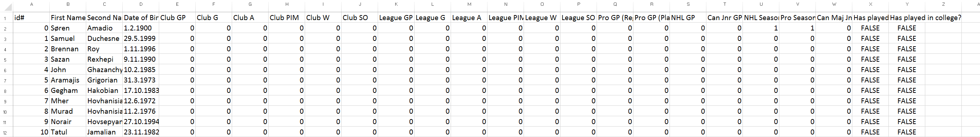
Task: Click 'Has played in college?' header
Action: pyautogui.click(x=925, y=18)
